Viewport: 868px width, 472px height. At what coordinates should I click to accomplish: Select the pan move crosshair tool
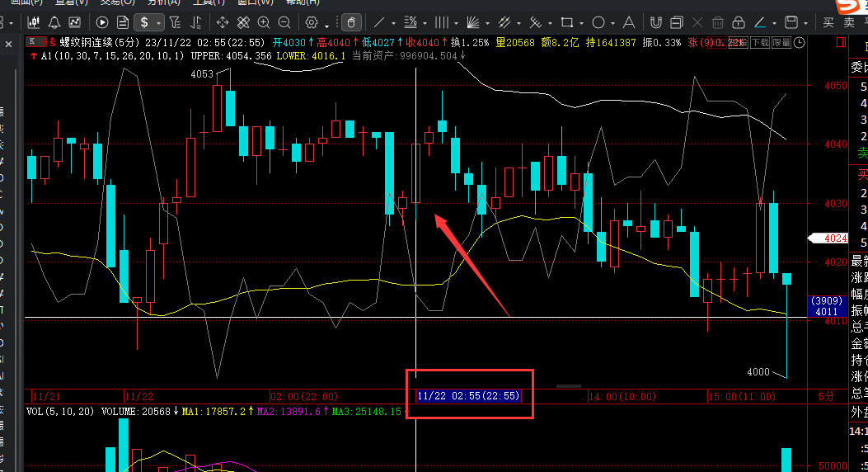click(223, 23)
